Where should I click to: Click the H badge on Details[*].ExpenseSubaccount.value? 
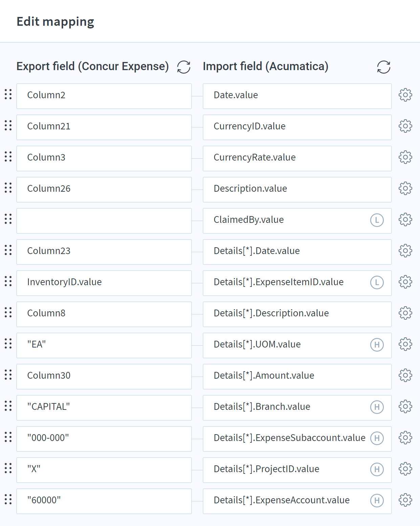(x=377, y=438)
